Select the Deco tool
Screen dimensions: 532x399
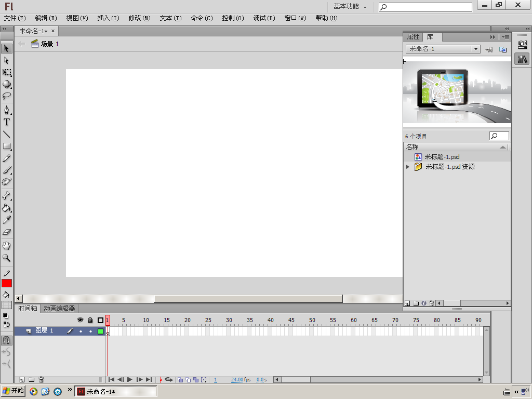(x=6, y=182)
